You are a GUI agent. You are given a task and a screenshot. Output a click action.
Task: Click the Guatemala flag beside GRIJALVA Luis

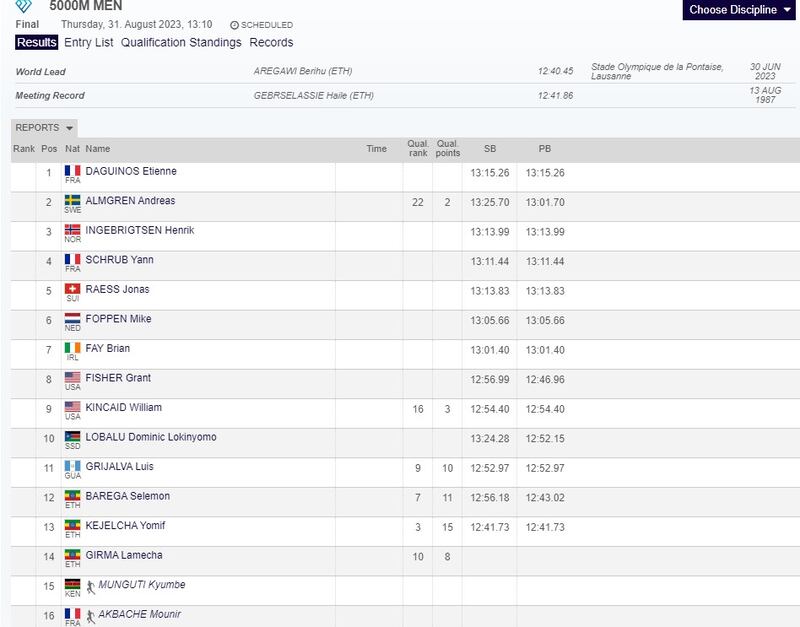[x=72, y=466]
